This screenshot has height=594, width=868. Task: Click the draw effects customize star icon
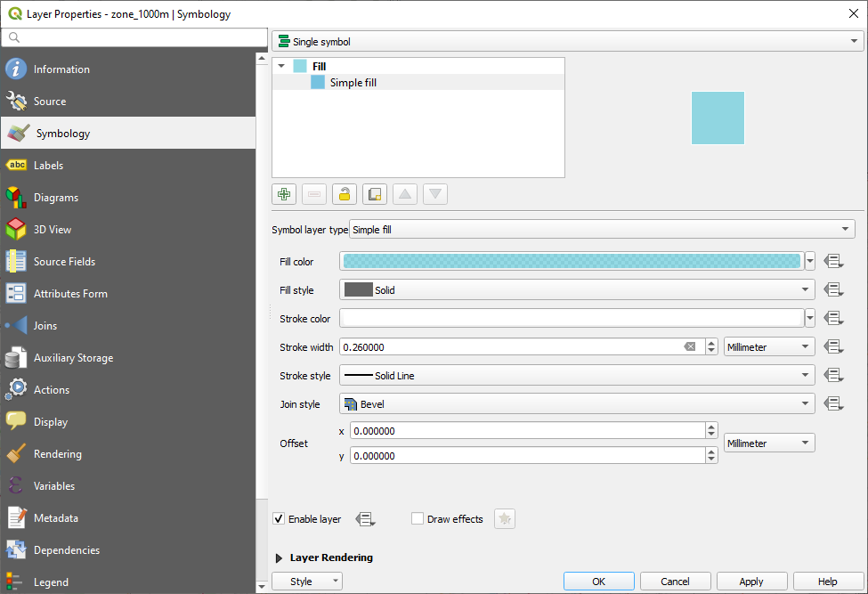pyautogui.click(x=505, y=519)
